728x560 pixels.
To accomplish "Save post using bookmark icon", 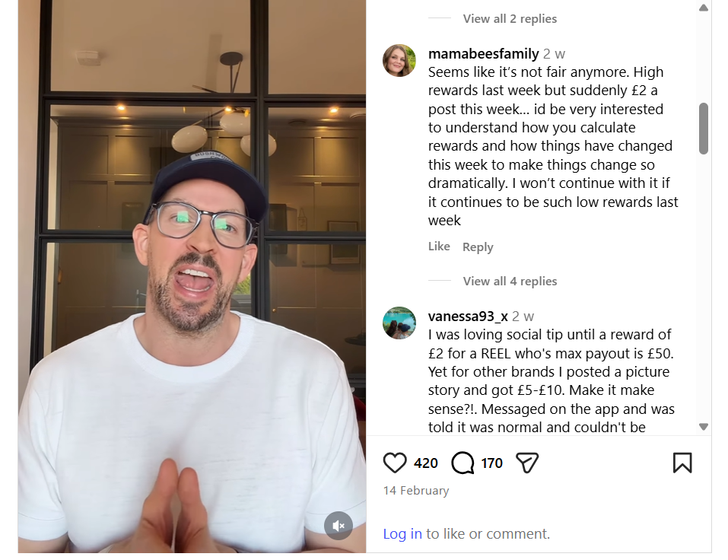I will click(x=682, y=463).
